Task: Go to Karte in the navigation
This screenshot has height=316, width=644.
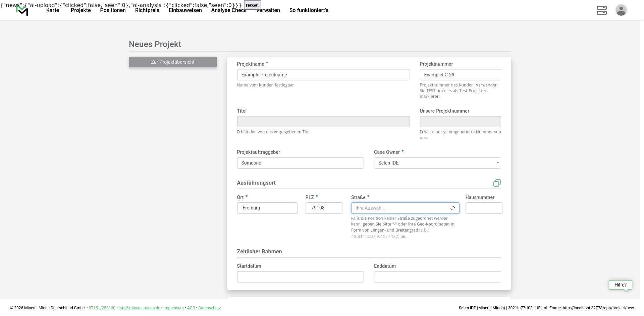Action: pyautogui.click(x=53, y=10)
